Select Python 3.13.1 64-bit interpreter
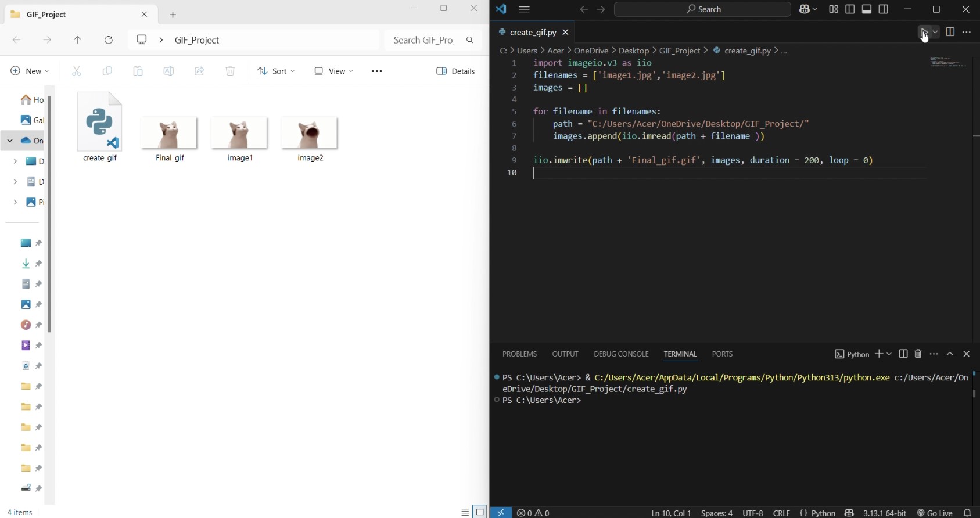Image resolution: width=980 pixels, height=518 pixels. click(x=884, y=513)
